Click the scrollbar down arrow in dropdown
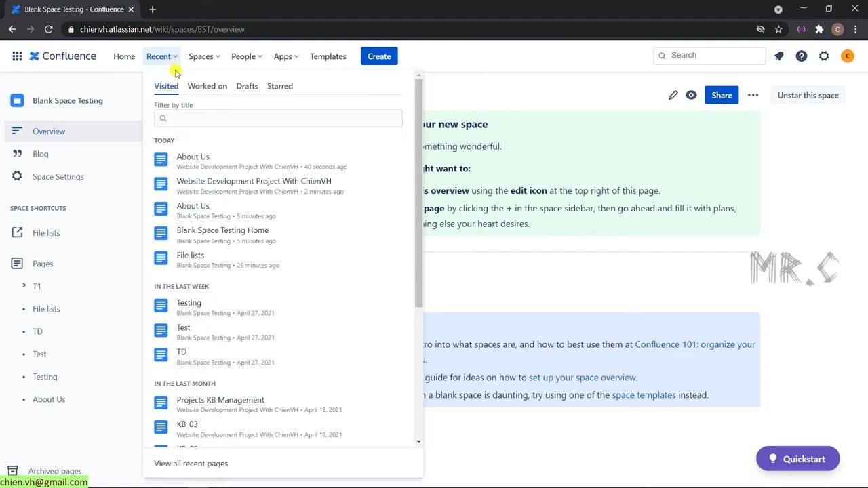 [418, 441]
